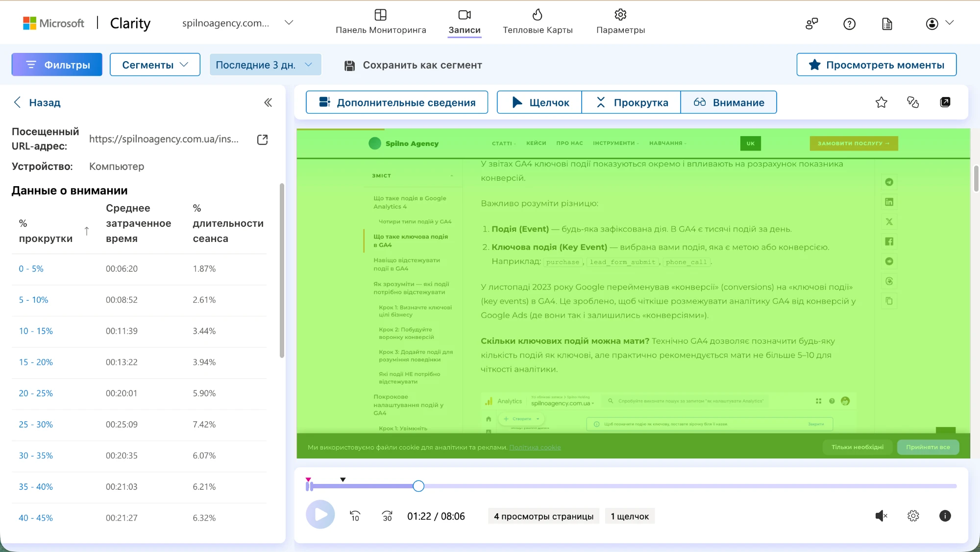The height and width of the screenshot is (552, 980).
Task: Play the session recording
Action: (320, 514)
